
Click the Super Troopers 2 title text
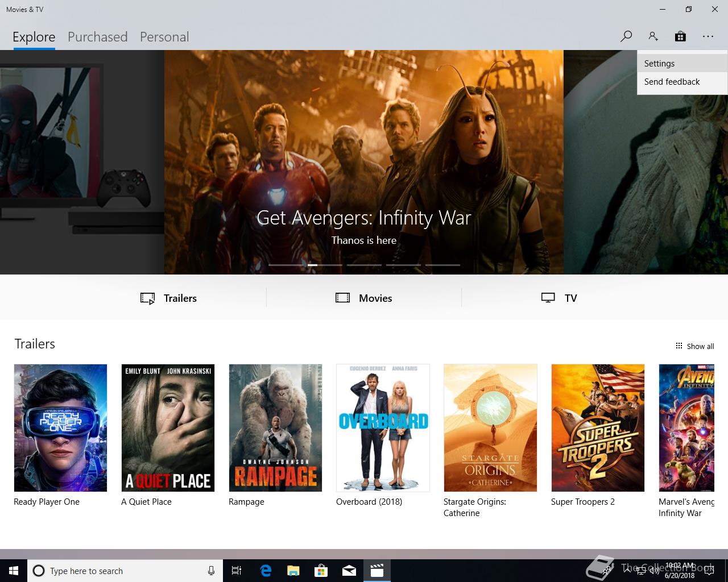pos(583,502)
